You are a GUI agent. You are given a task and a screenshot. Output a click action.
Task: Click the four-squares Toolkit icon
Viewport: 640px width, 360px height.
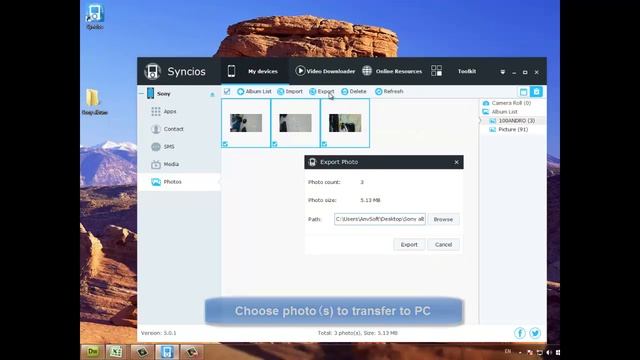point(436,71)
